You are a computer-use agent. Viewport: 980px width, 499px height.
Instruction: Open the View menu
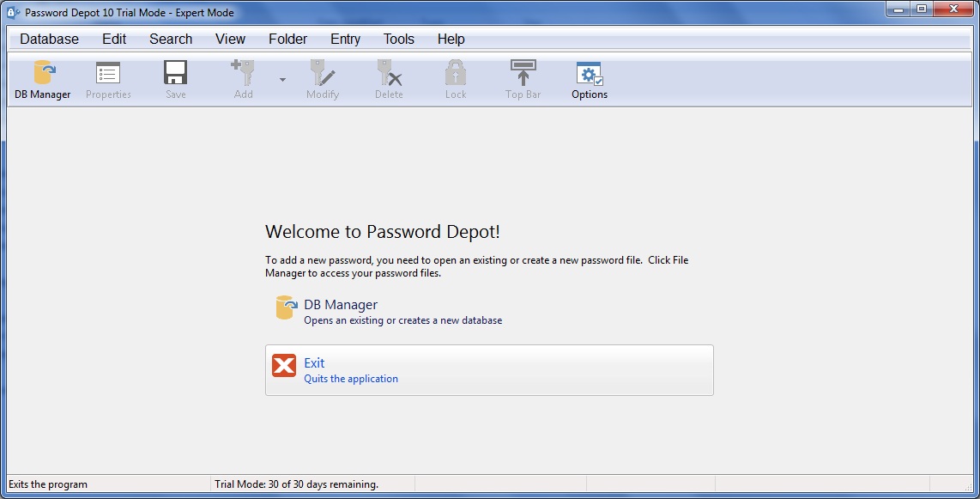(x=229, y=39)
